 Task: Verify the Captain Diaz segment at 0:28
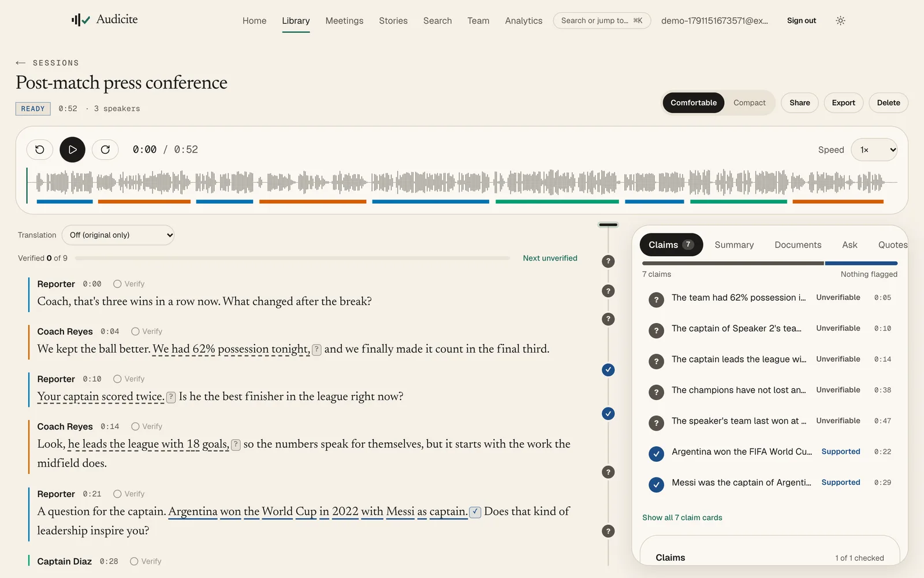click(146, 561)
